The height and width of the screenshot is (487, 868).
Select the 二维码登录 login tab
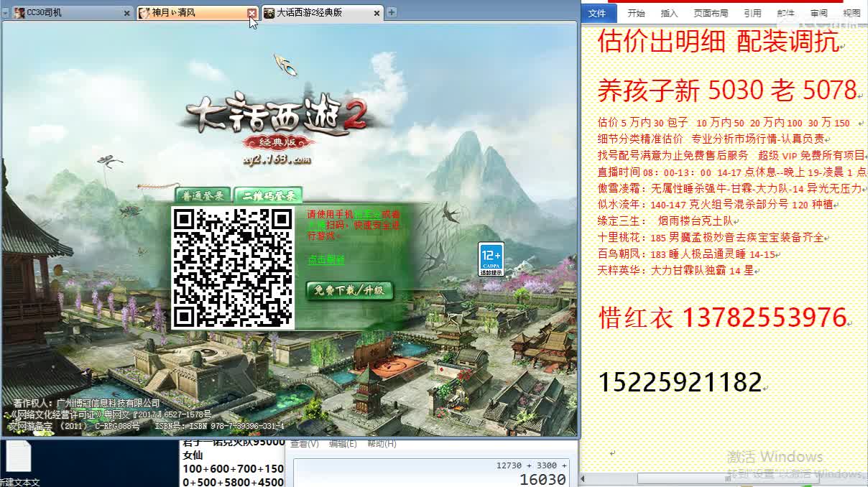268,195
